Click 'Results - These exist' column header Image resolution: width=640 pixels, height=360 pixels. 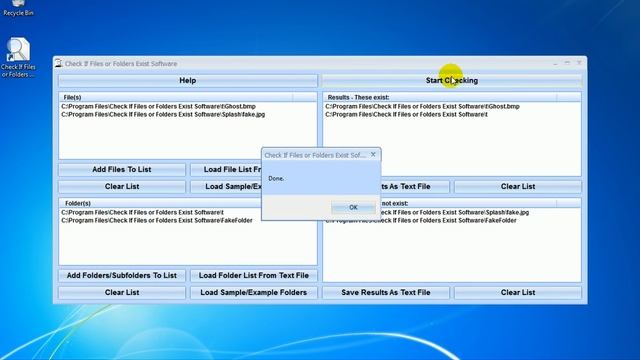(440, 97)
